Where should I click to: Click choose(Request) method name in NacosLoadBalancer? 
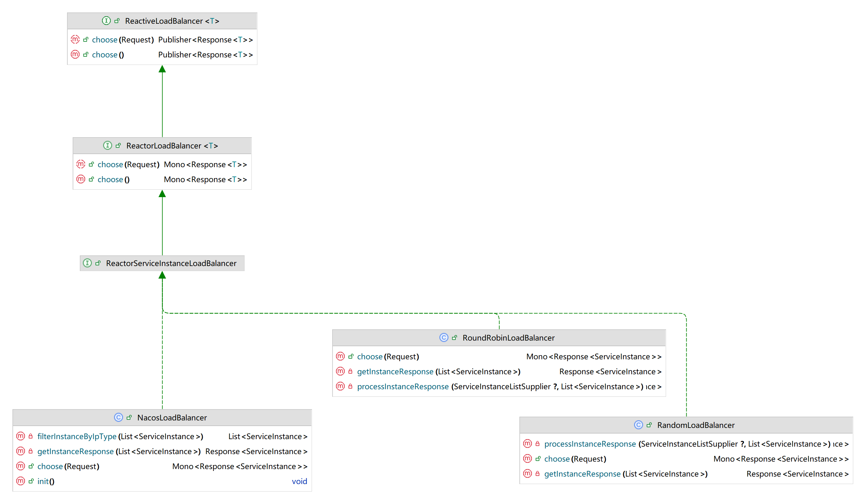coord(68,467)
